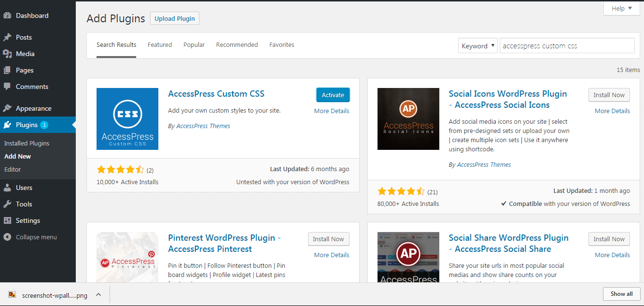Click '10,000+ Active Installs' text

click(x=127, y=182)
